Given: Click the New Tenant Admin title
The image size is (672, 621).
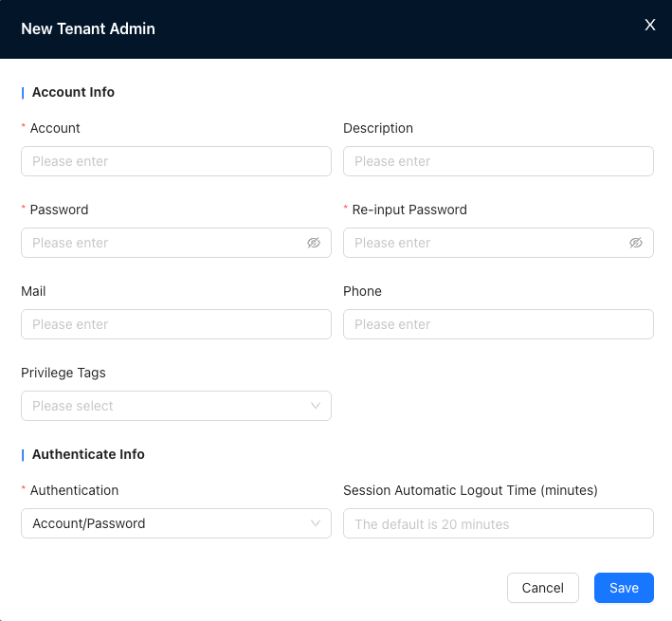Looking at the screenshot, I should tap(88, 28).
